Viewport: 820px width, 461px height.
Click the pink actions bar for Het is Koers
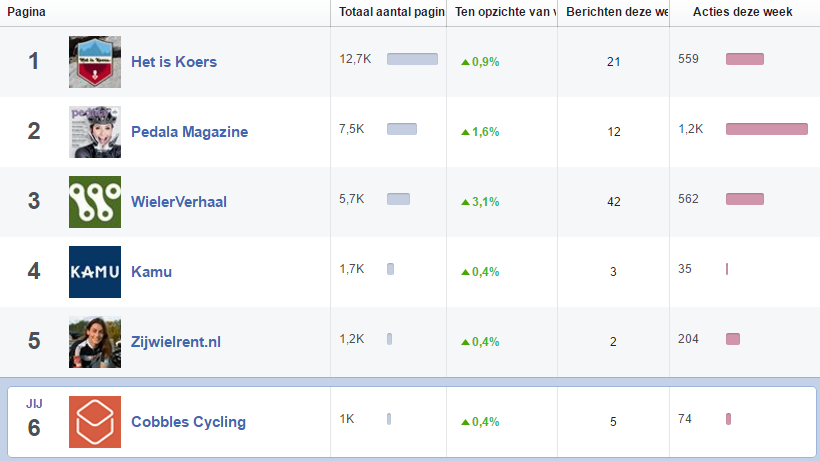coord(745,59)
